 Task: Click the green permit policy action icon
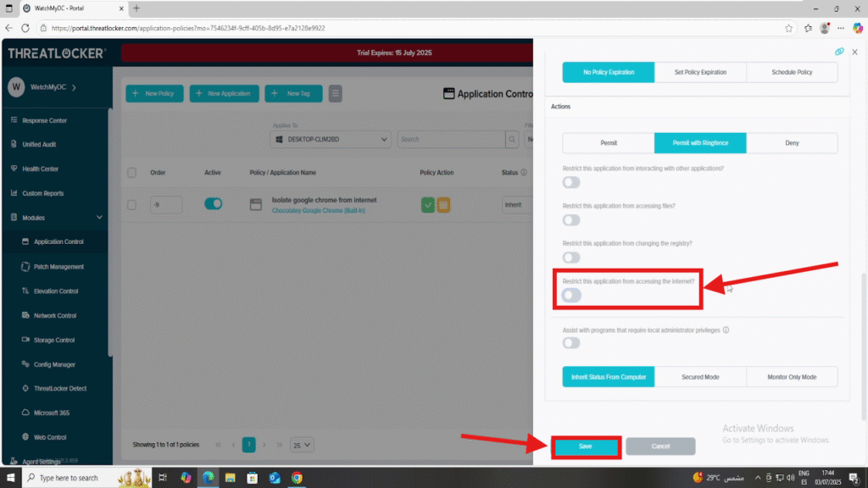[427, 205]
